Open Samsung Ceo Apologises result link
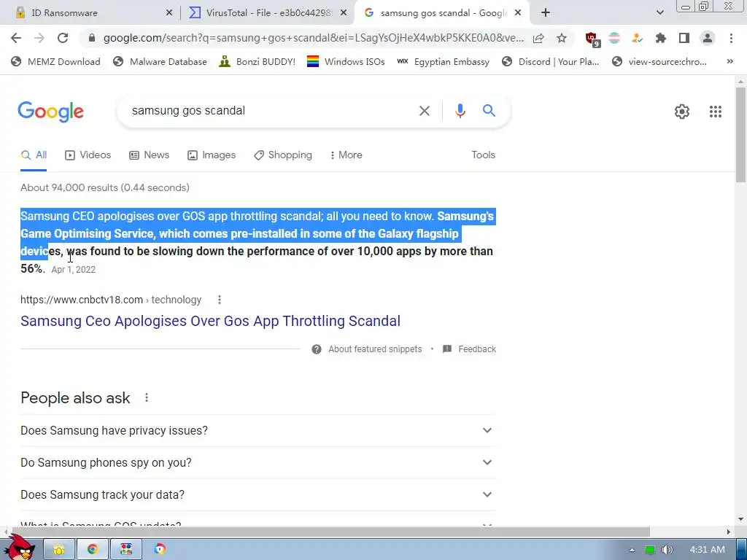 (210, 321)
